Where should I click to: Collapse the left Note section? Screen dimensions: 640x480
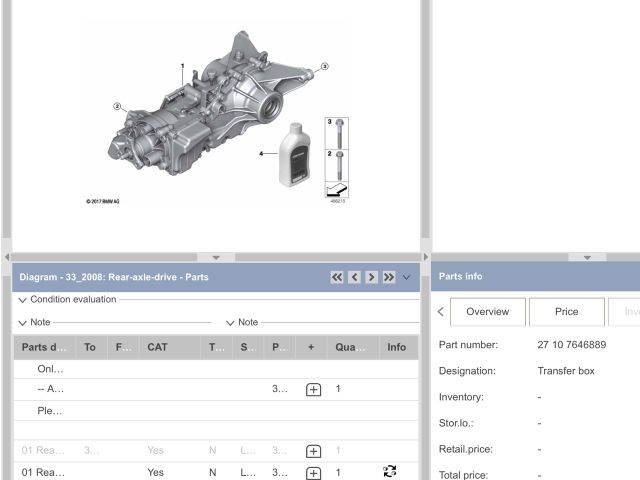pyautogui.click(x=23, y=323)
